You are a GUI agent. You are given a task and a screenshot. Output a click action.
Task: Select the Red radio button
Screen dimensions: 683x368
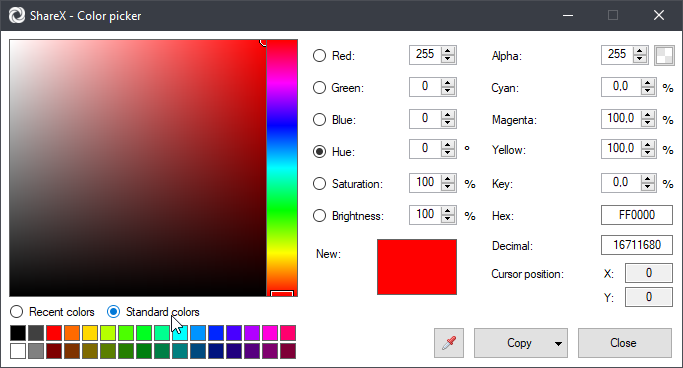coord(319,56)
